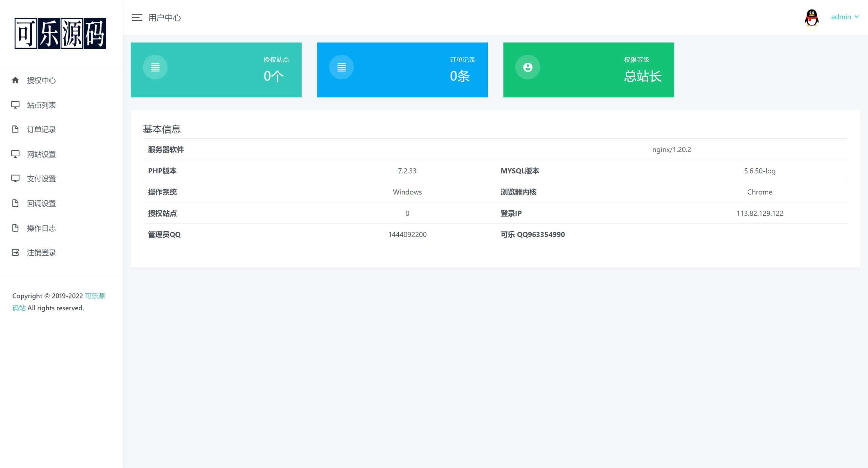
Task: Click the file icon beside 操作日志
Action: point(15,228)
